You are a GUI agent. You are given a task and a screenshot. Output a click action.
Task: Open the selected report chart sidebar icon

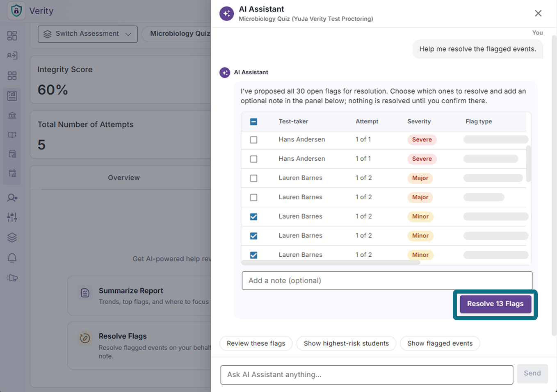click(12, 96)
